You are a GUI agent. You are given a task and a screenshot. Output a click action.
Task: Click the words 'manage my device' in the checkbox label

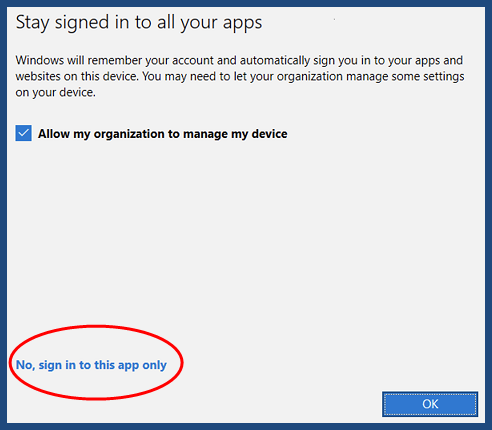tap(235, 134)
